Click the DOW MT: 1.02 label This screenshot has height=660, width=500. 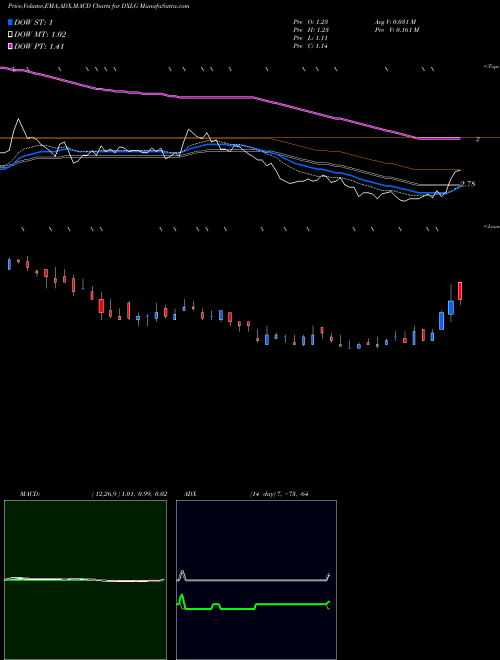pos(40,35)
